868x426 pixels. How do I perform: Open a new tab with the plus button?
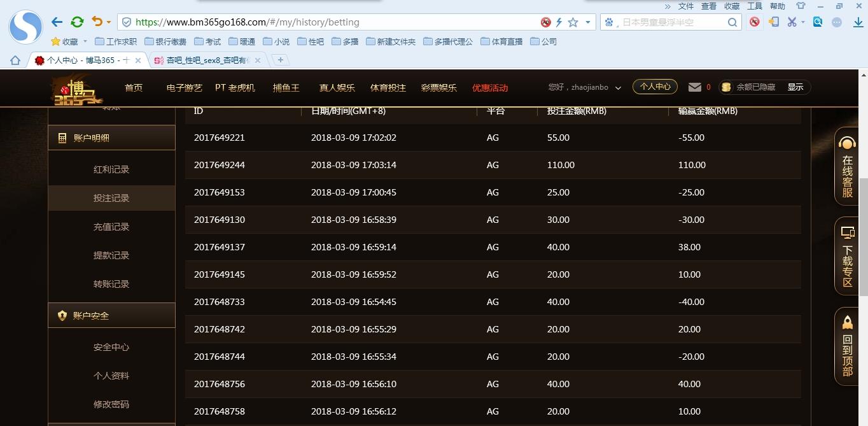pos(280,60)
